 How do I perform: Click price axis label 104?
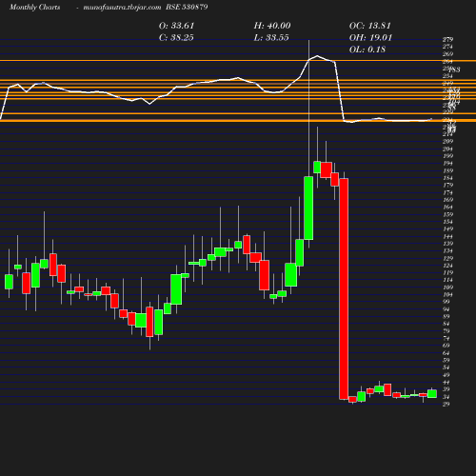coord(447,295)
